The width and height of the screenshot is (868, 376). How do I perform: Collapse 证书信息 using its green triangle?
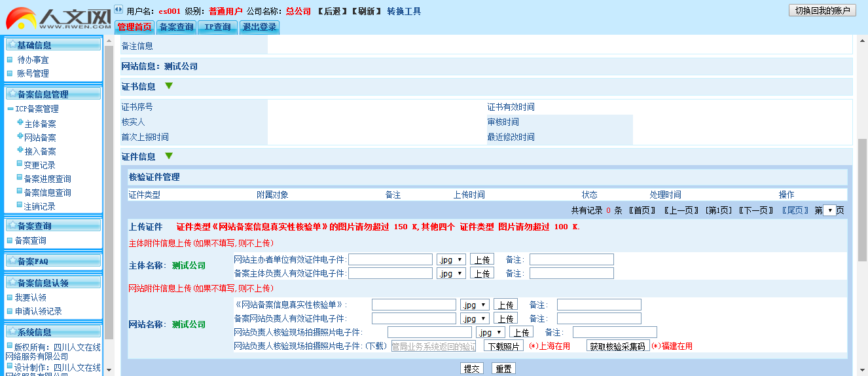click(169, 86)
